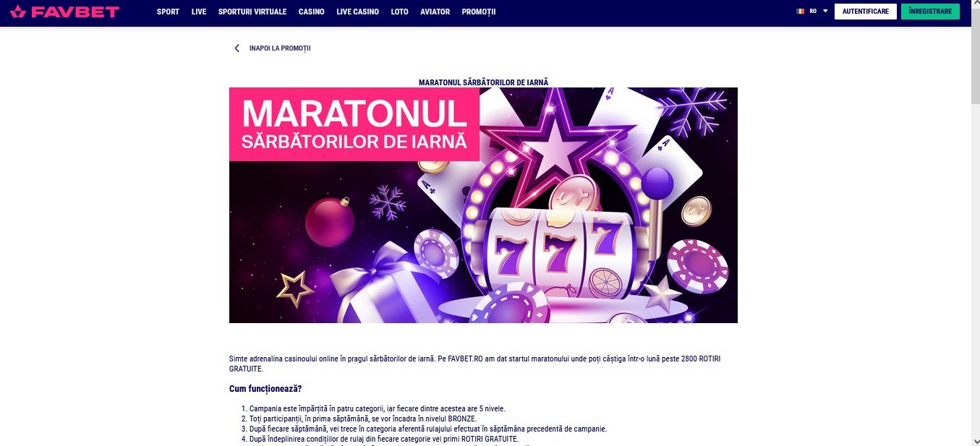Screen dimensions: 980x446
Task: Click the scrollbar down arrow
Action: [975, 440]
